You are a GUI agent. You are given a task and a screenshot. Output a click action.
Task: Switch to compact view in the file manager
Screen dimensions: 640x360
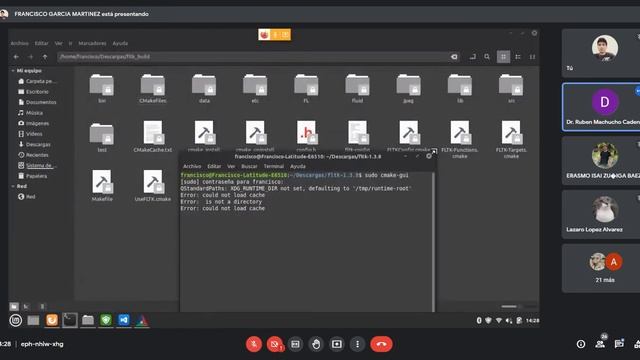(532, 57)
